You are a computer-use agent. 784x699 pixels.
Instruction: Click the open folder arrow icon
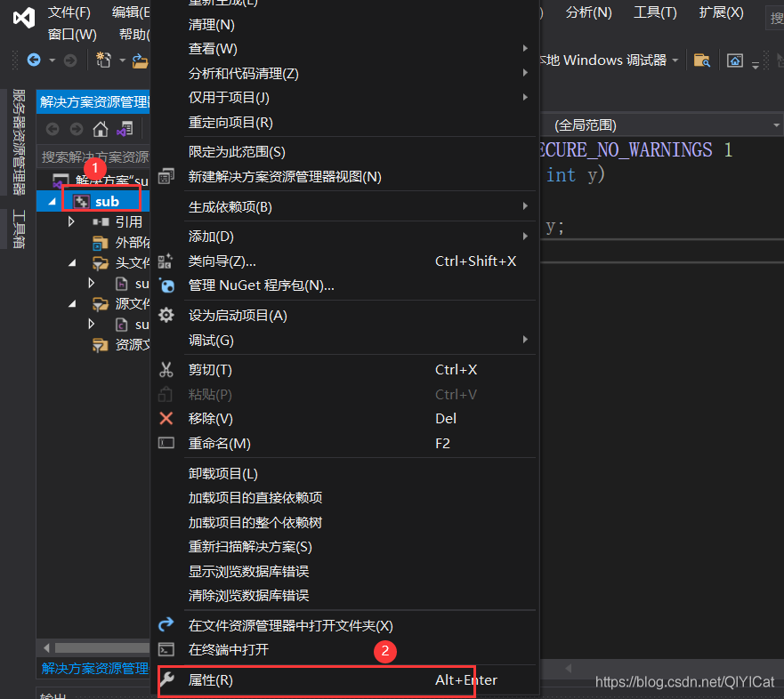pos(166,624)
